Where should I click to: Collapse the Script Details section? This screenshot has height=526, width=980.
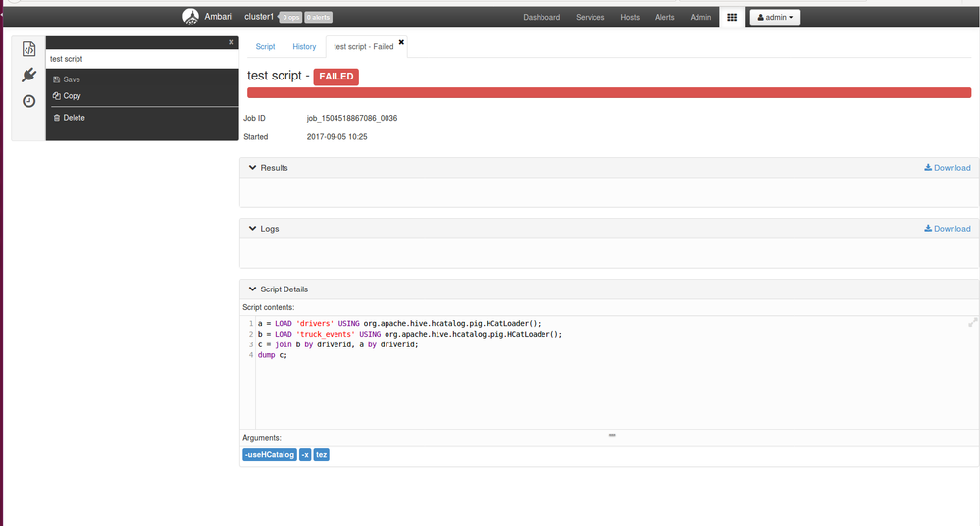252,289
